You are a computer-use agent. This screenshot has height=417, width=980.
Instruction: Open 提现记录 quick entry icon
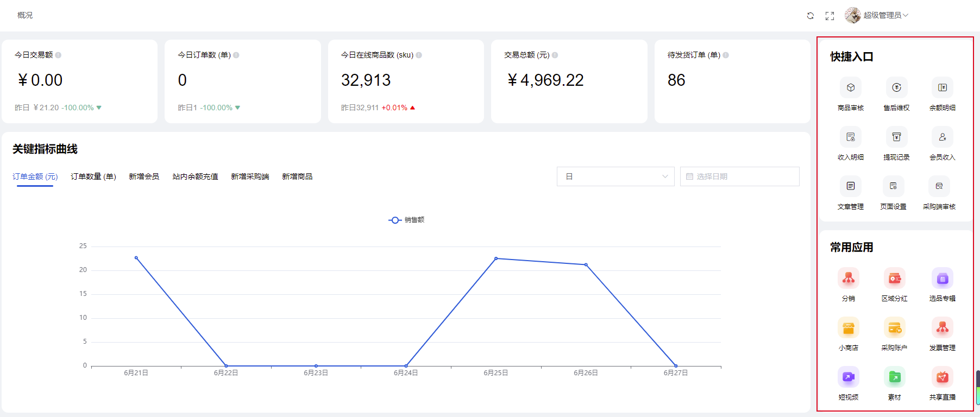coord(896,137)
